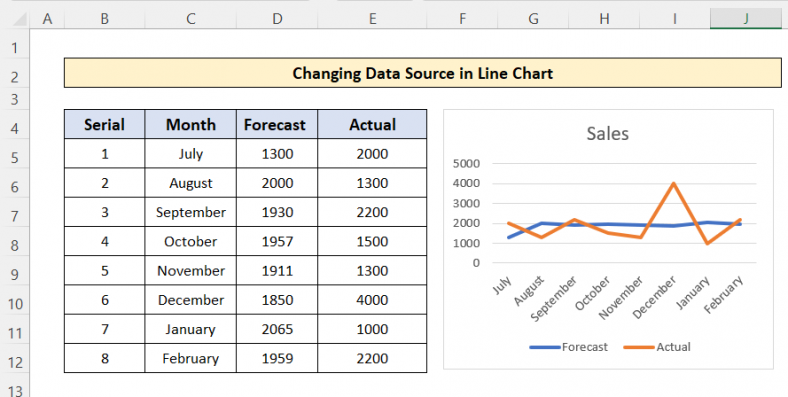
Task: Select forecast value 1911
Action: click(x=277, y=270)
